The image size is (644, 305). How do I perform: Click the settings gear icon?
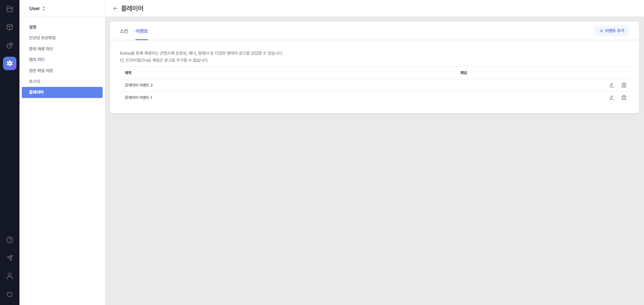pyautogui.click(x=10, y=63)
